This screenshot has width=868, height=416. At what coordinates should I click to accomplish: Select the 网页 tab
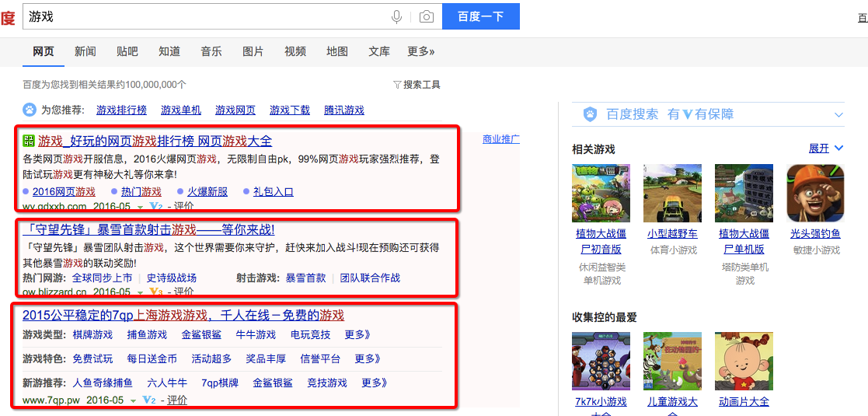[44, 51]
